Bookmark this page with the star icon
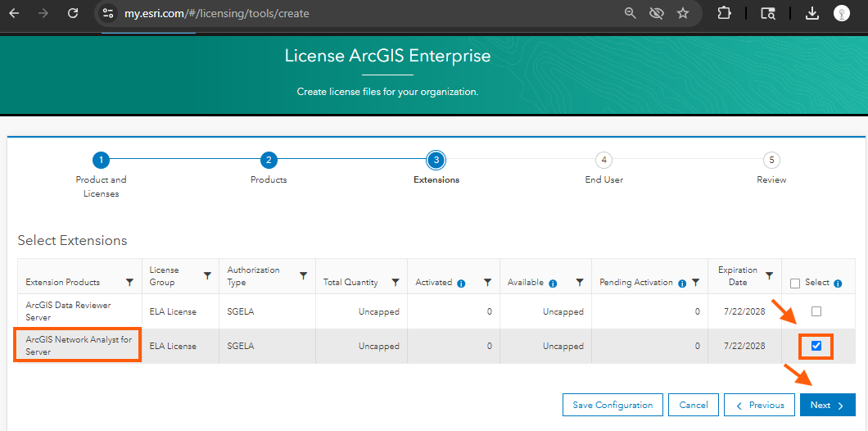The height and width of the screenshot is (431, 868). (683, 13)
